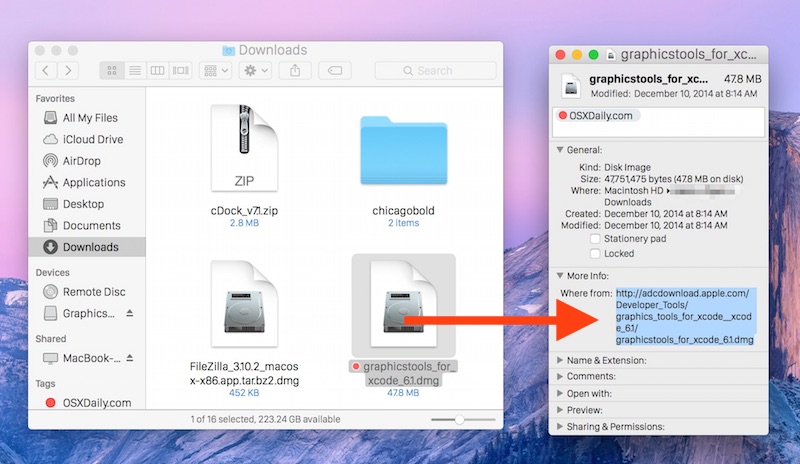Expand the Open with section

click(560, 393)
